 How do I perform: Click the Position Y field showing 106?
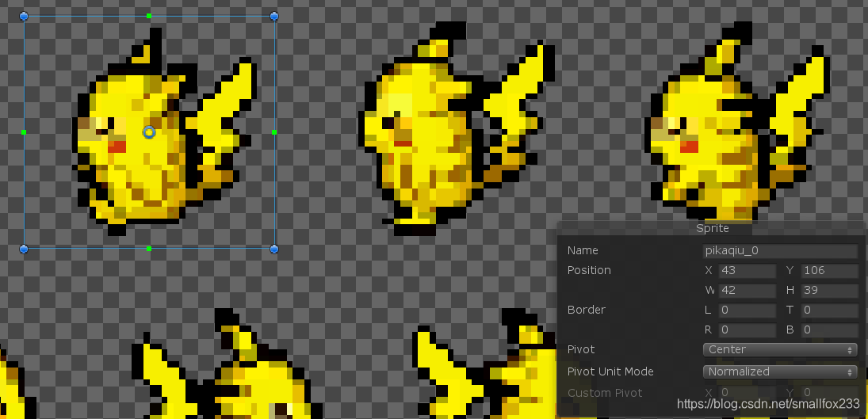tap(829, 271)
